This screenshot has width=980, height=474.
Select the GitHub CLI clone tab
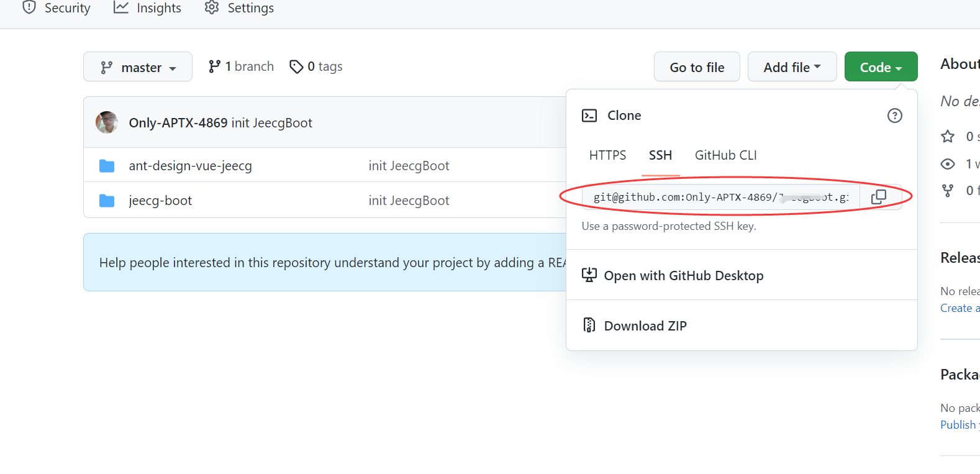[x=725, y=155]
